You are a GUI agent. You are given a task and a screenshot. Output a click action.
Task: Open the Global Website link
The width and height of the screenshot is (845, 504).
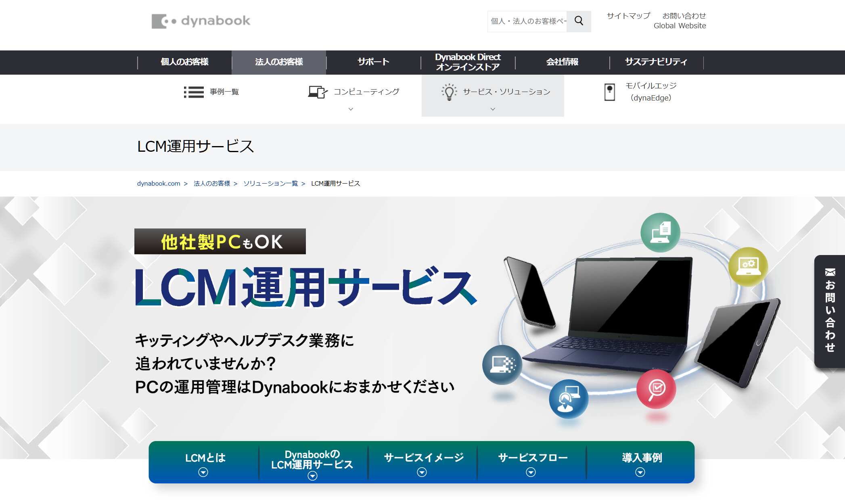[680, 26]
